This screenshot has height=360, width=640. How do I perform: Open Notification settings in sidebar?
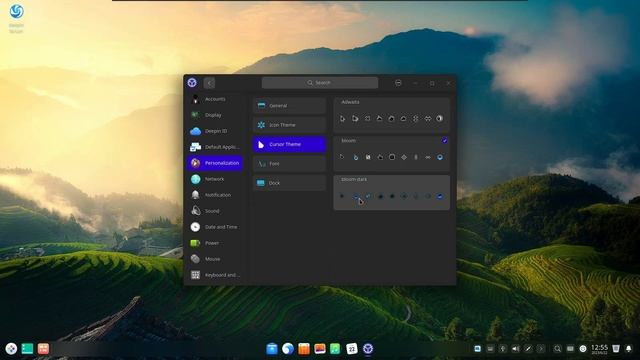pos(215,195)
